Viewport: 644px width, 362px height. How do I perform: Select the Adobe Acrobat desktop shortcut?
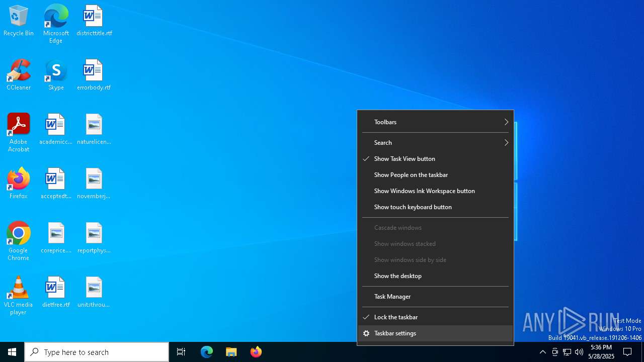pos(19,133)
